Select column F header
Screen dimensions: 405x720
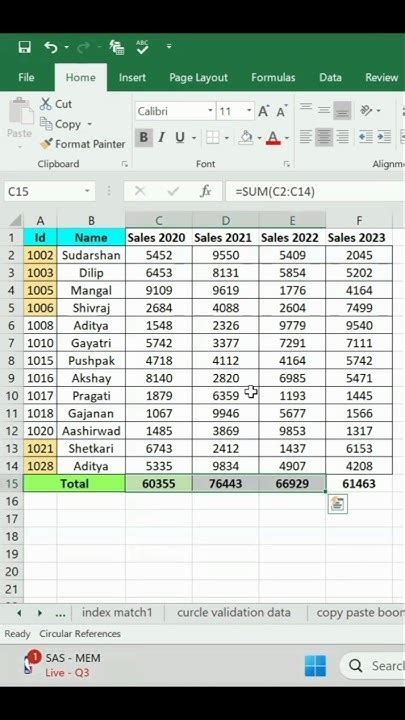(359, 221)
